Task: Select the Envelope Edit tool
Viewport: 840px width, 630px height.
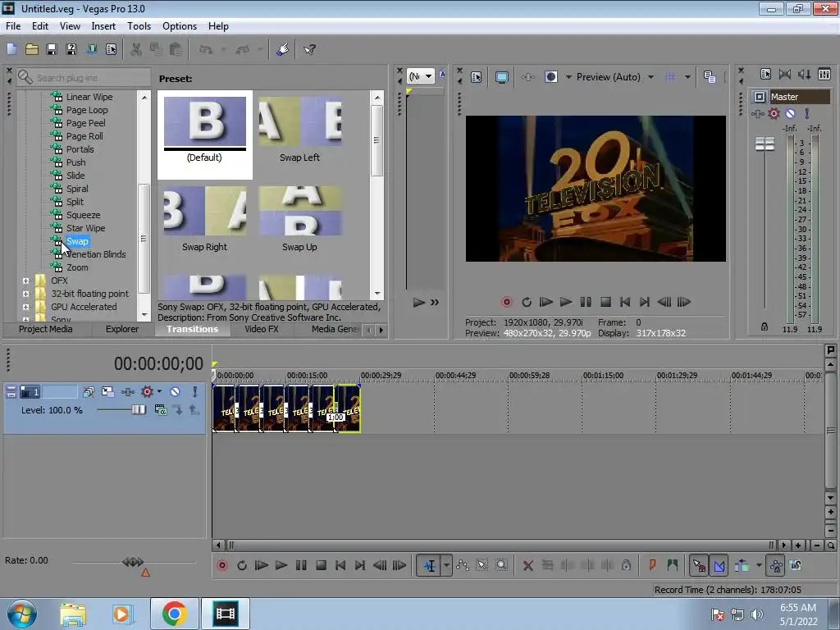Action: [463, 565]
